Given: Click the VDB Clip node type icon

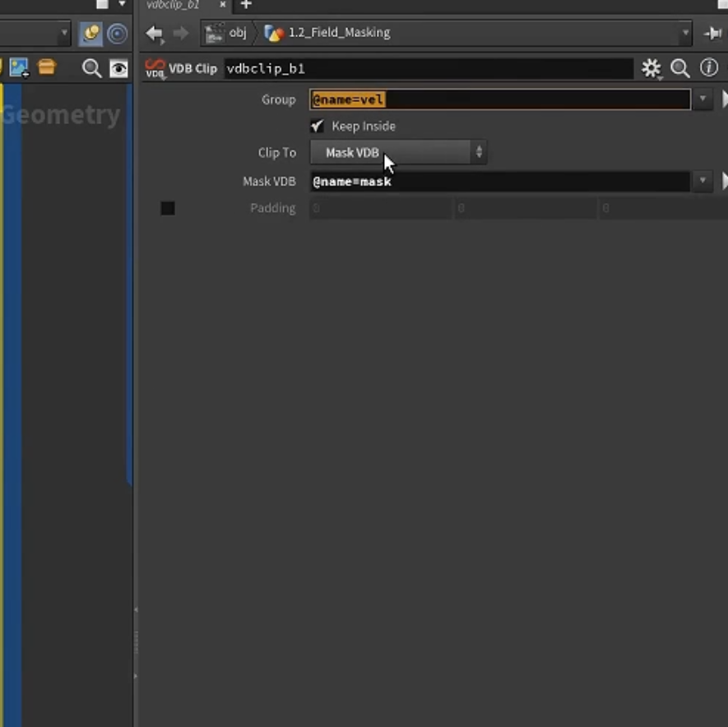Looking at the screenshot, I should (x=155, y=69).
